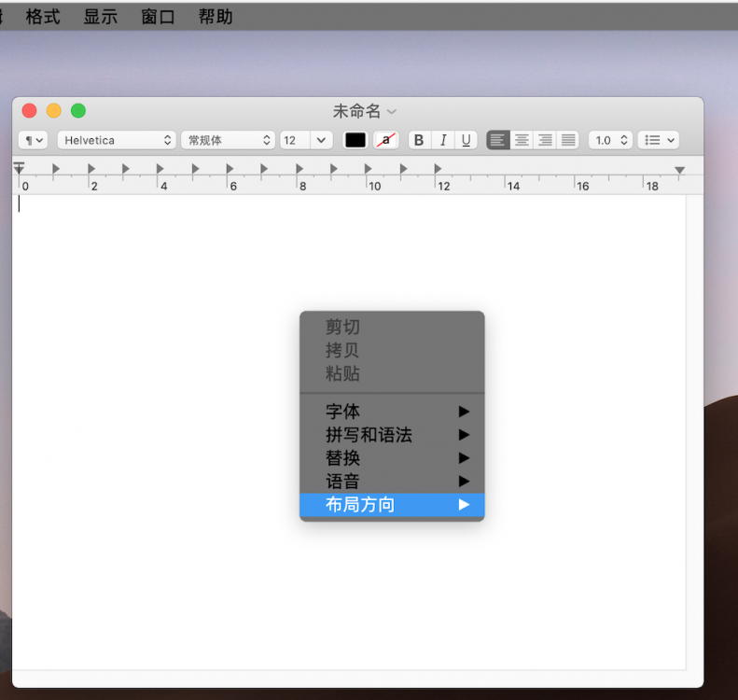Align text right in toolbar
Image resolution: width=738 pixels, height=700 pixels.
point(545,140)
